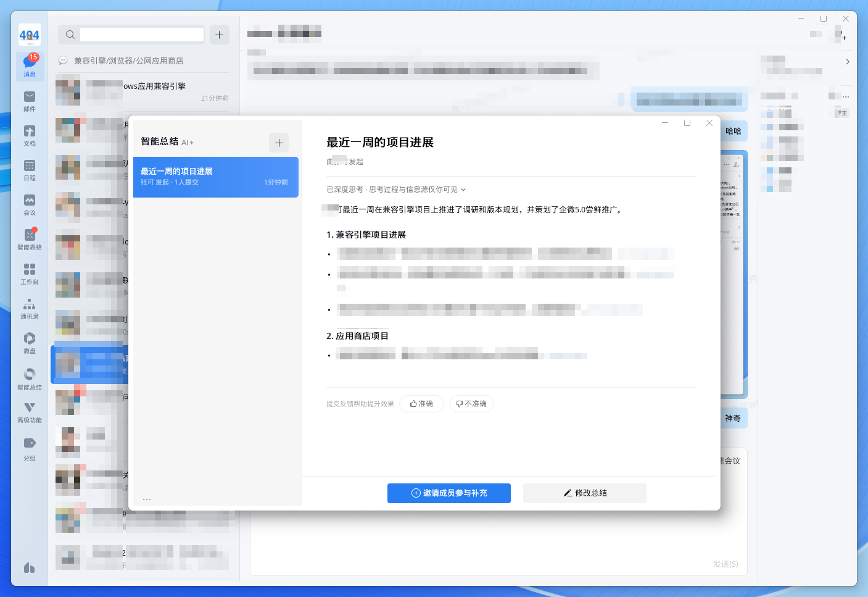Expand the right panel chevron arrow

point(848,62)
